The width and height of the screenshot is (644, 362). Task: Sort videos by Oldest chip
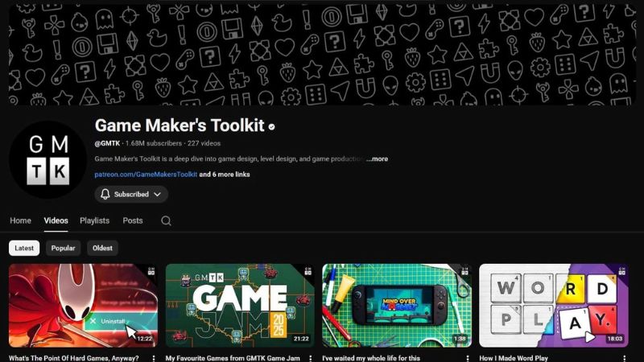point(102,248)
